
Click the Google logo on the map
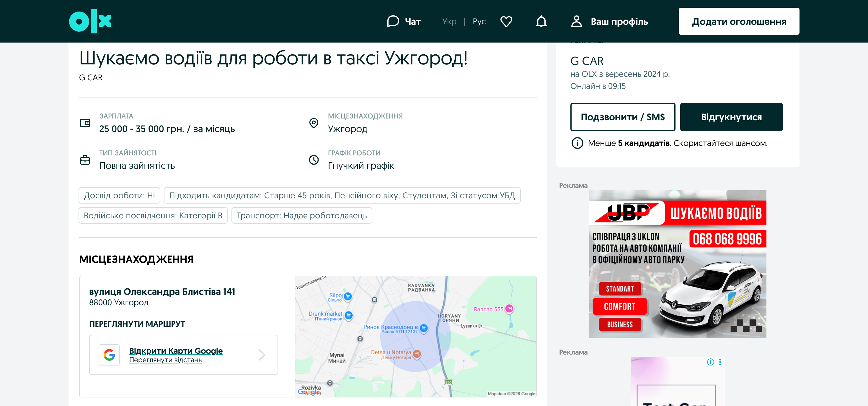click(x=309, y=392)
